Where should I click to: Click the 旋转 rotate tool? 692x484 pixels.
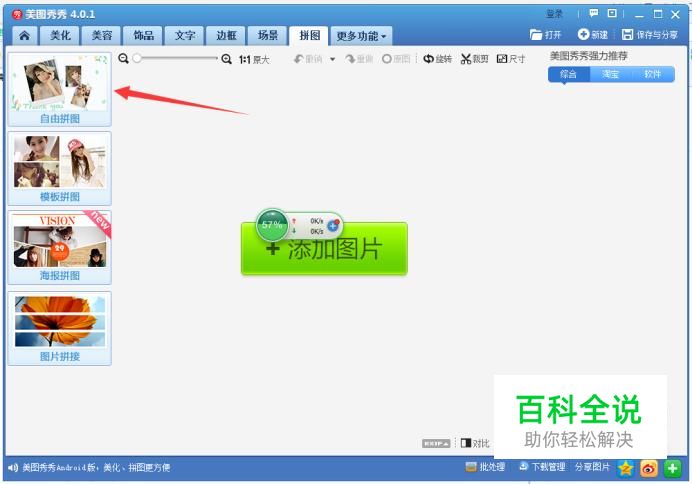437,59
